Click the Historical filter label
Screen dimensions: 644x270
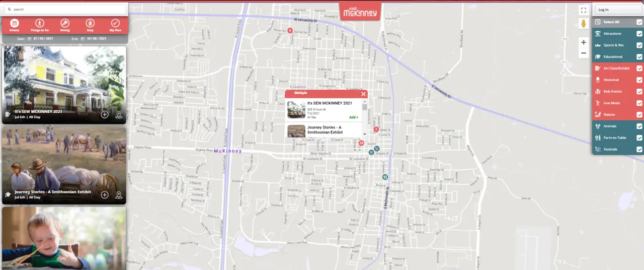pyautogui.click(x=611, y=80)
